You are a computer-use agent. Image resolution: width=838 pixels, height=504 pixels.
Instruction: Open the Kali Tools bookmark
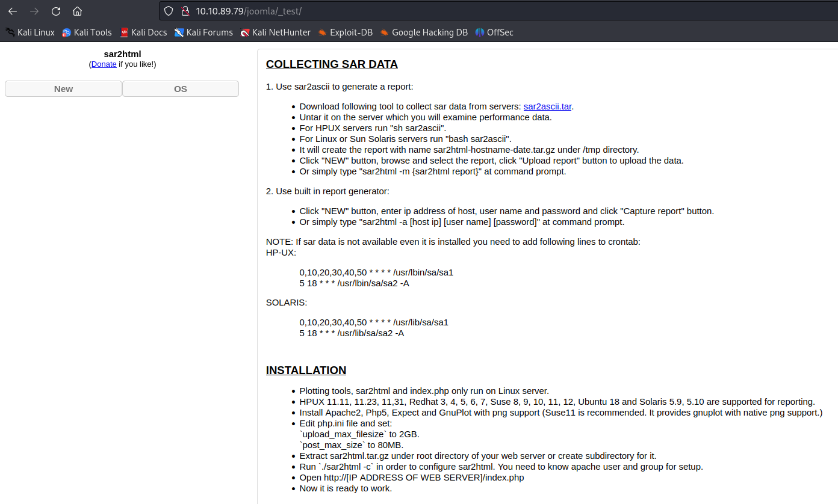(x=87, y=32)
